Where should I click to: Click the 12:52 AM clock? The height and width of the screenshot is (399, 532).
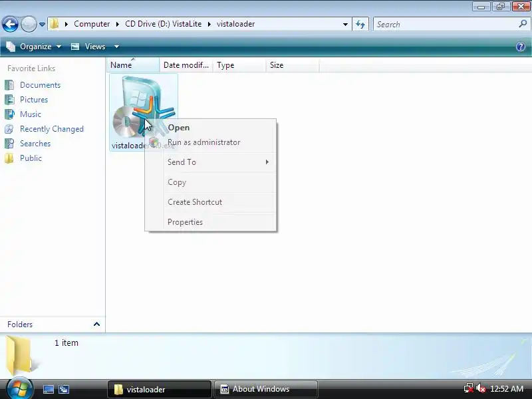coord(507,389)
